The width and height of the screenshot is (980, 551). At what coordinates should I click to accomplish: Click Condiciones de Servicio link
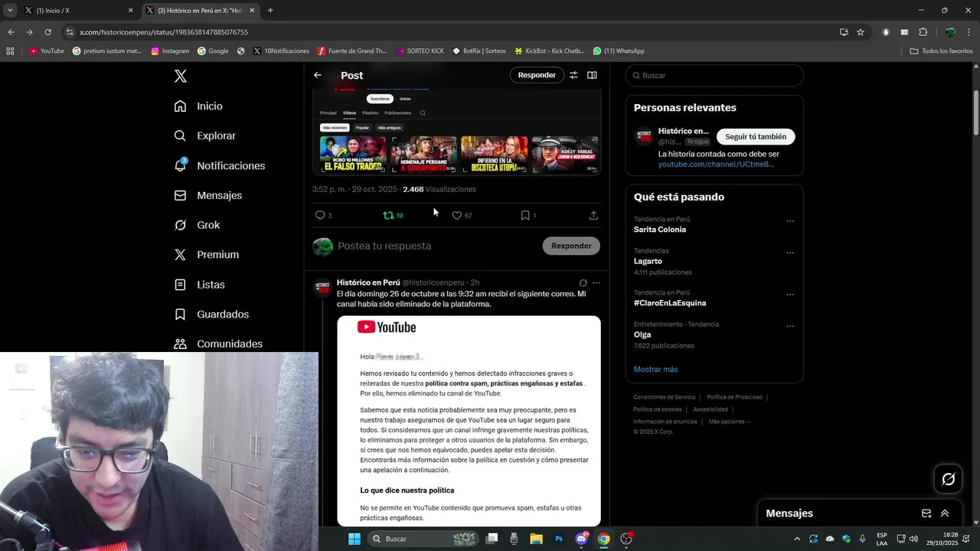tap(664, 397)
